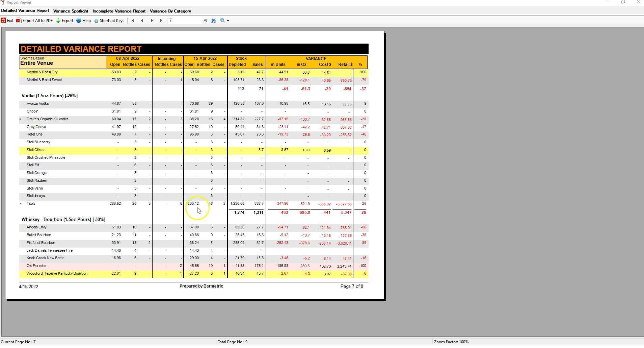Screen dimensions: 644x348
Task: Jump to last page with navigation icon
Action: (162, 20)
